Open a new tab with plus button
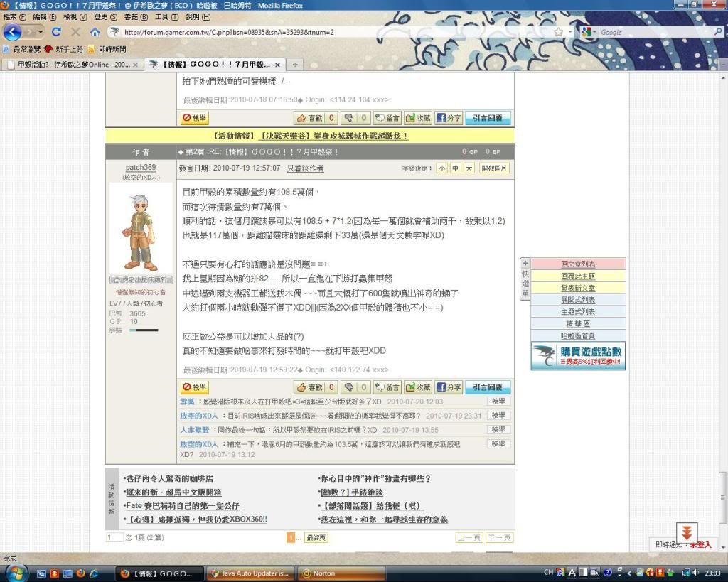 tap(295, 65)
